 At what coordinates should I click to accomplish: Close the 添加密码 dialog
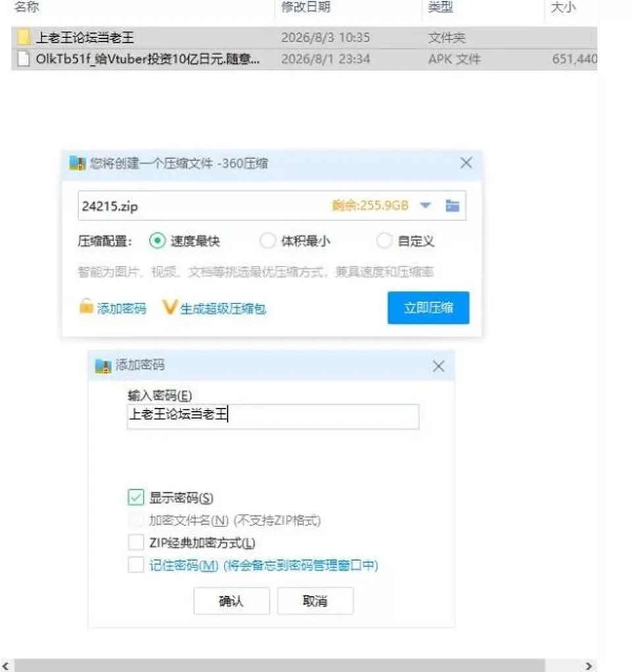coord(438,366)
